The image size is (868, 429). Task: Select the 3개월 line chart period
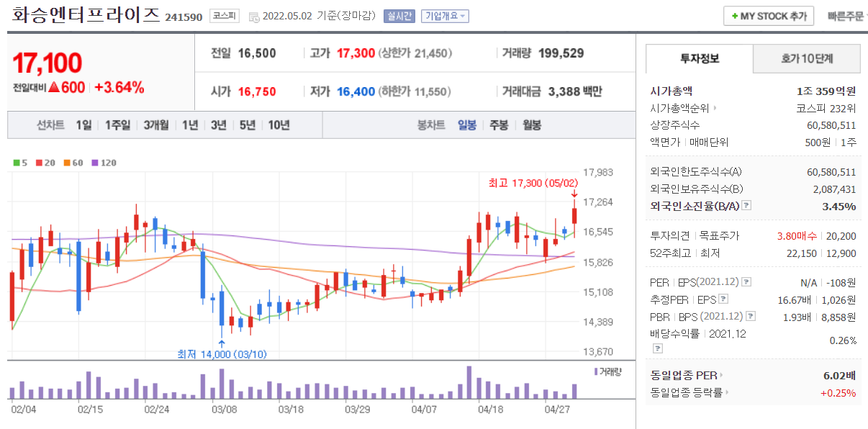pos(155,125)
